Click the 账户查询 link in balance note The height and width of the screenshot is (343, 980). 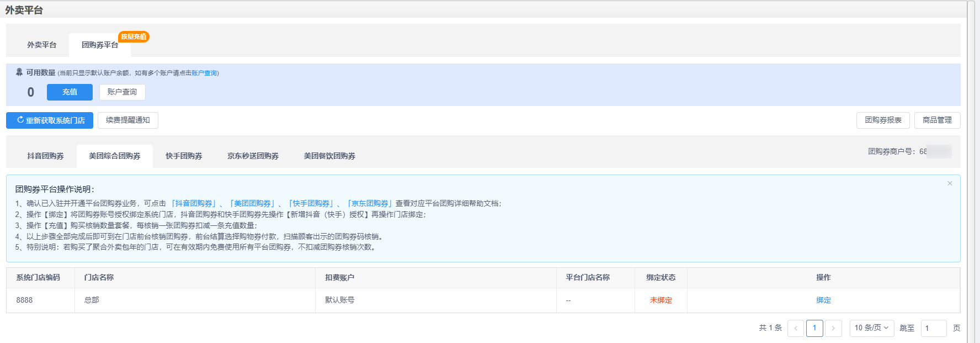pyautogui.click(x=204, y=73)
